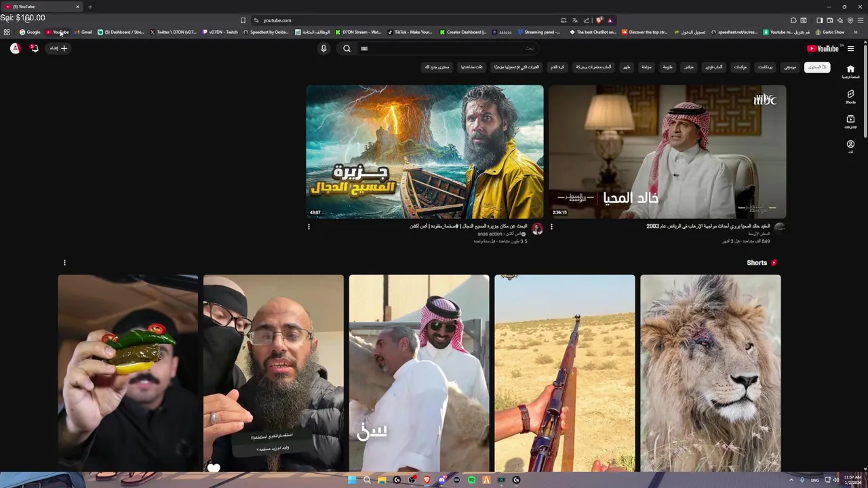Viewport: 868px width, 488px height.
Task: Select the 'ميكسات' mixes filter chip
Action: click(x=741, y=67)
